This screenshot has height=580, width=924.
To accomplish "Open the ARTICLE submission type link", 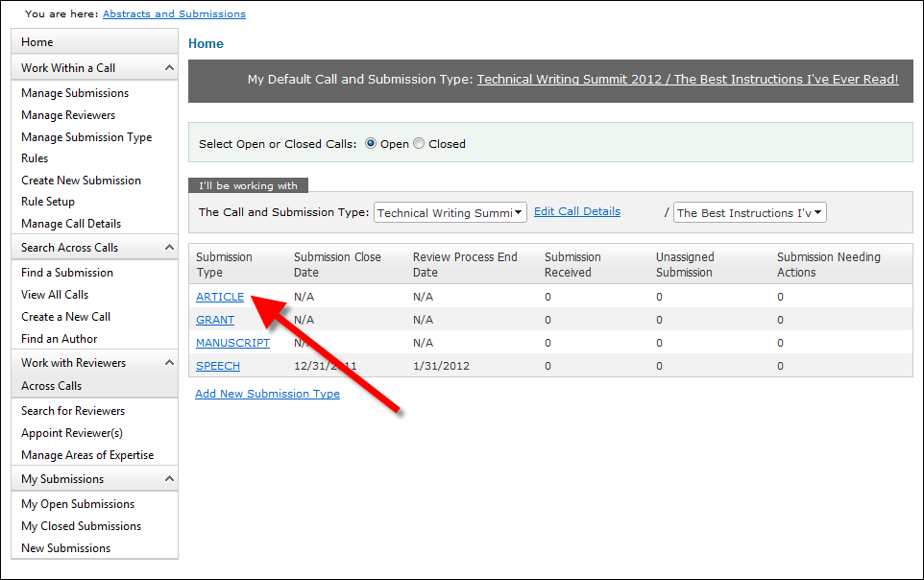I will (220, 297).
